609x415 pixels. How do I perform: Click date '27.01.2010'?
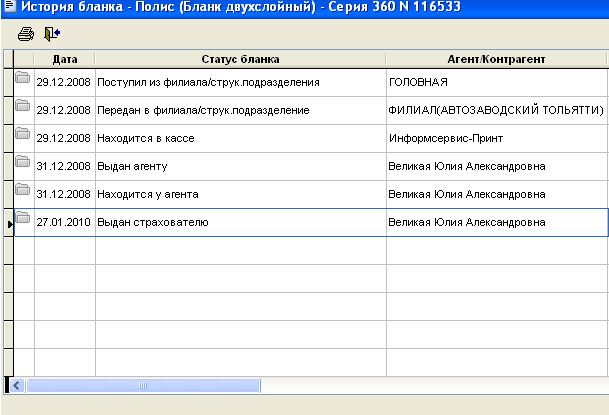(63, 222)
